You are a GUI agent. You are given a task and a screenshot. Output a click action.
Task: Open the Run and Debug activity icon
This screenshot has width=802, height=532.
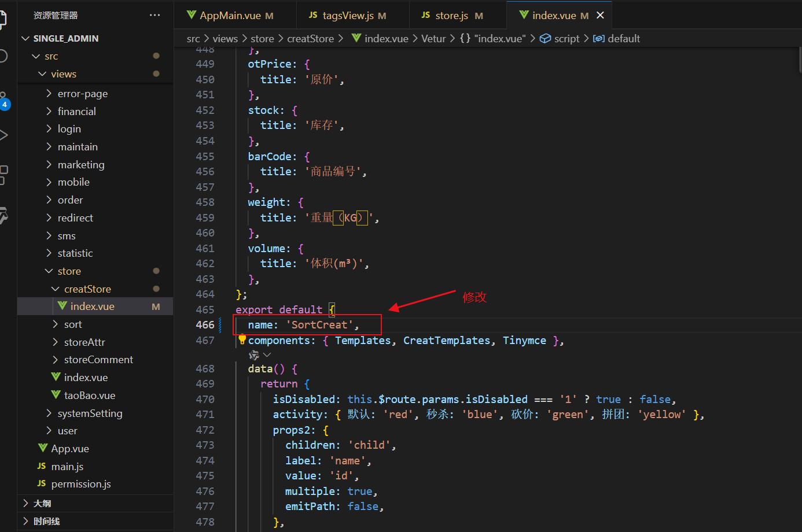(x=3, y=135)
